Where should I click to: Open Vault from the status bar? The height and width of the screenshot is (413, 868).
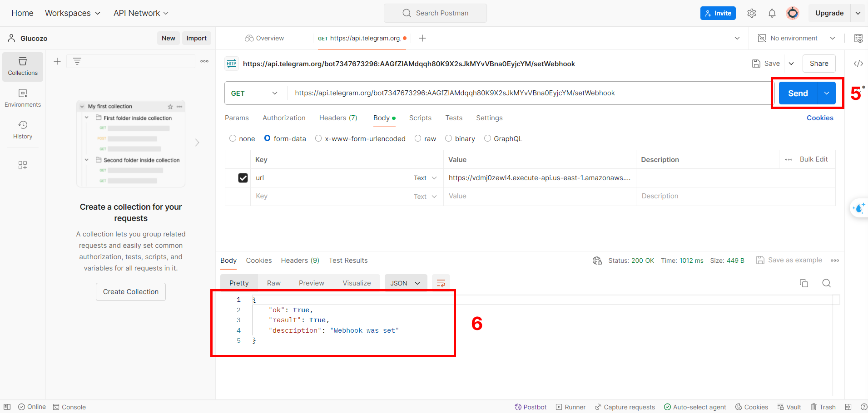click(x=789, y=407)
